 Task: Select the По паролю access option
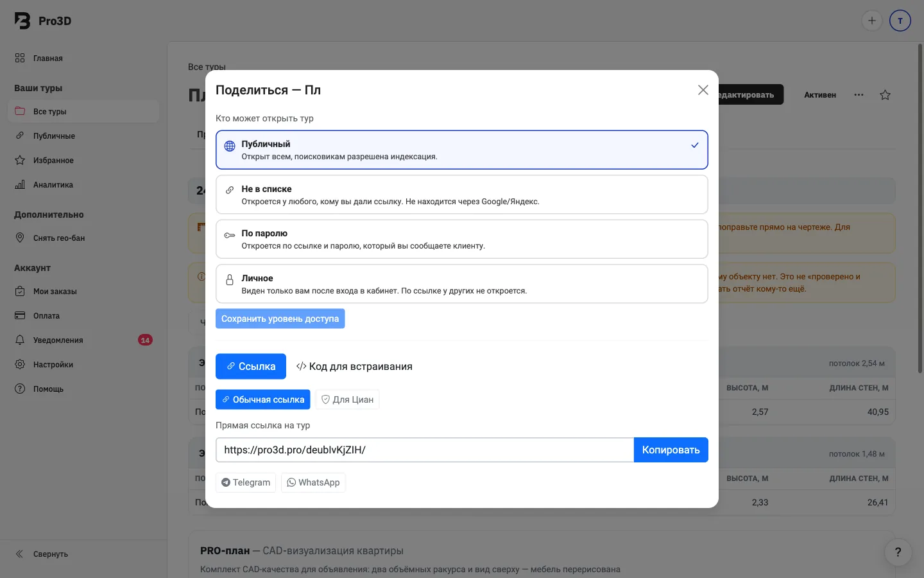462,239
